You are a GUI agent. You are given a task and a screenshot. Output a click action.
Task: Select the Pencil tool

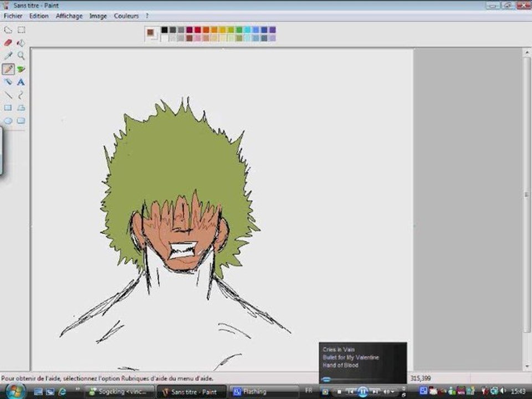[x=8, y=69]
